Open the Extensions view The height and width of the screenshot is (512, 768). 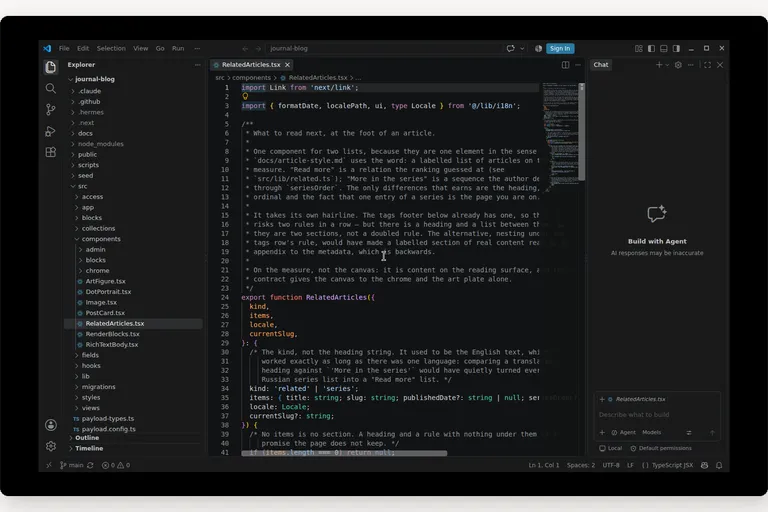pos(50,152)
